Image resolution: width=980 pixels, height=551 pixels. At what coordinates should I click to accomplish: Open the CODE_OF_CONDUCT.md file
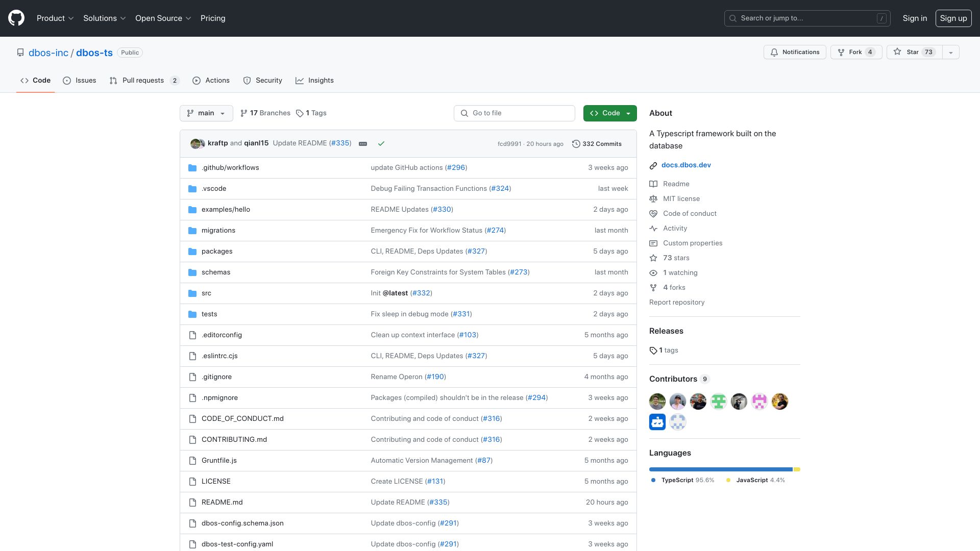tap(242, 419)
